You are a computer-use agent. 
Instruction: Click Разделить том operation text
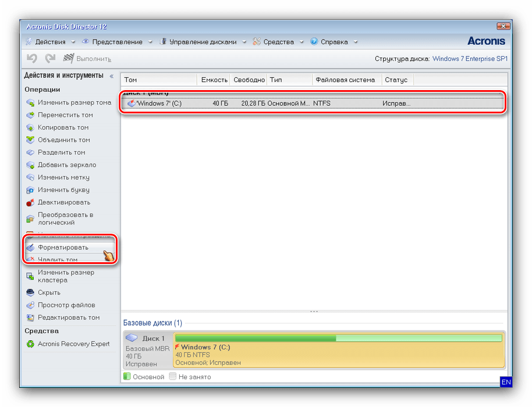(62, 152)
